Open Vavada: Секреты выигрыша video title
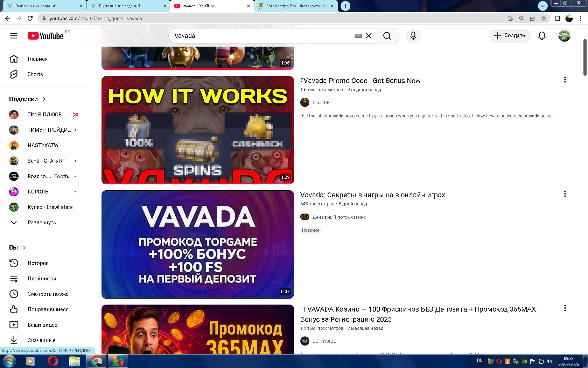 pyautogui.click(x=373, y=195)
